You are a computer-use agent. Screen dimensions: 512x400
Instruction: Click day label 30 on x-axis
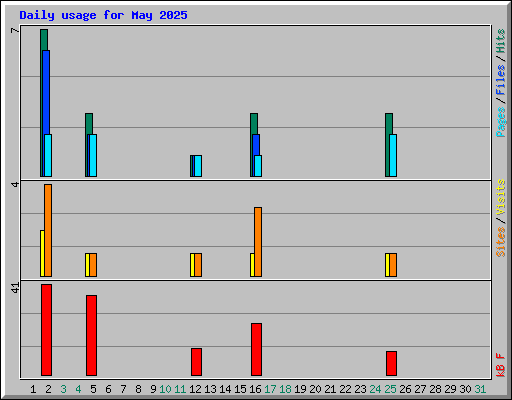click(x=465, y=389)
